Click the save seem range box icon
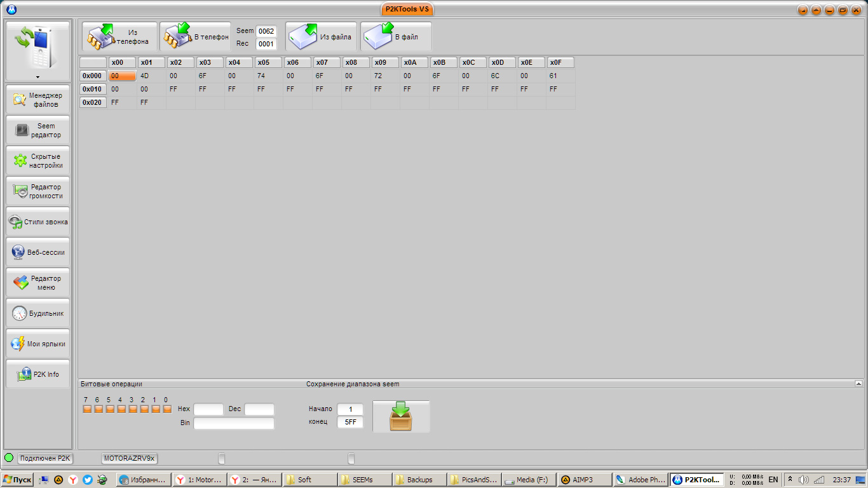 (x=401, y=416)
